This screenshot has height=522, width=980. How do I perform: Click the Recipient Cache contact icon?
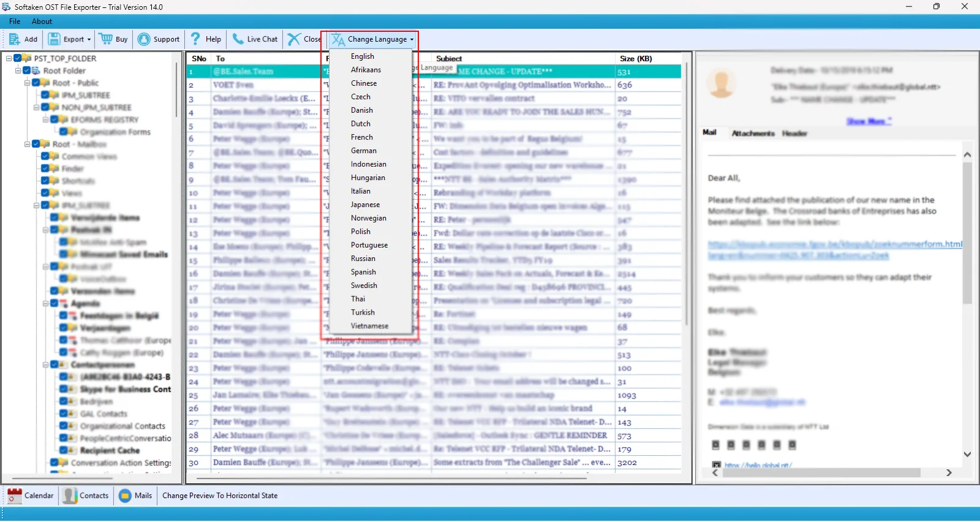pos(73,450)
